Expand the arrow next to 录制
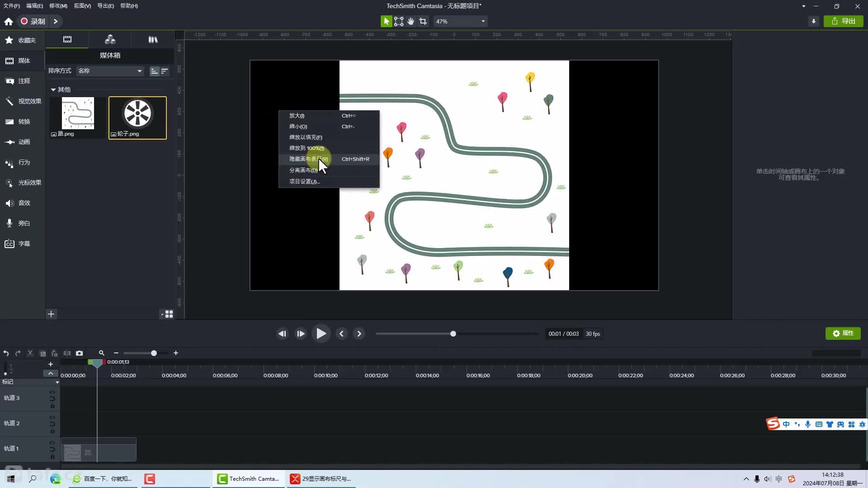 click(56, 21)
